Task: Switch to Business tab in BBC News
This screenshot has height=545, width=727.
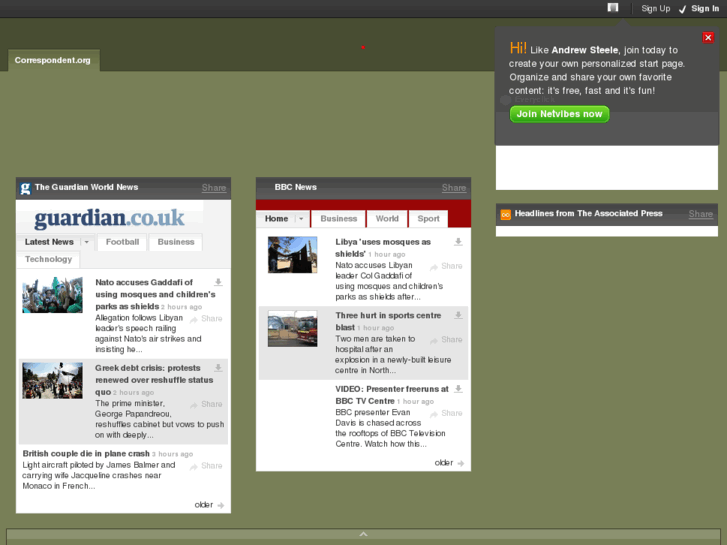Action: [338, 219]
